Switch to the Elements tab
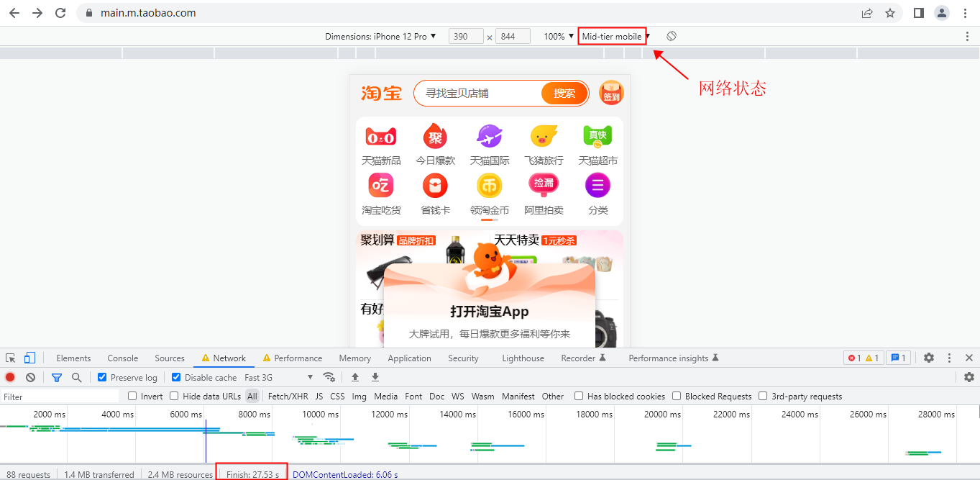980x480 pixels. pyautogui.click(x=73, y=358)
